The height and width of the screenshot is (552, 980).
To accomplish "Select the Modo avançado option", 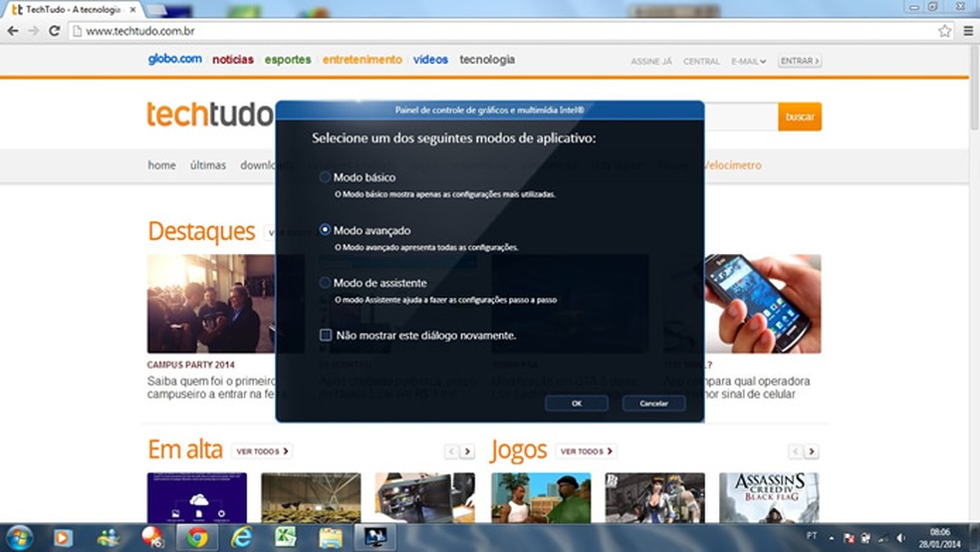I will (325, 230).
